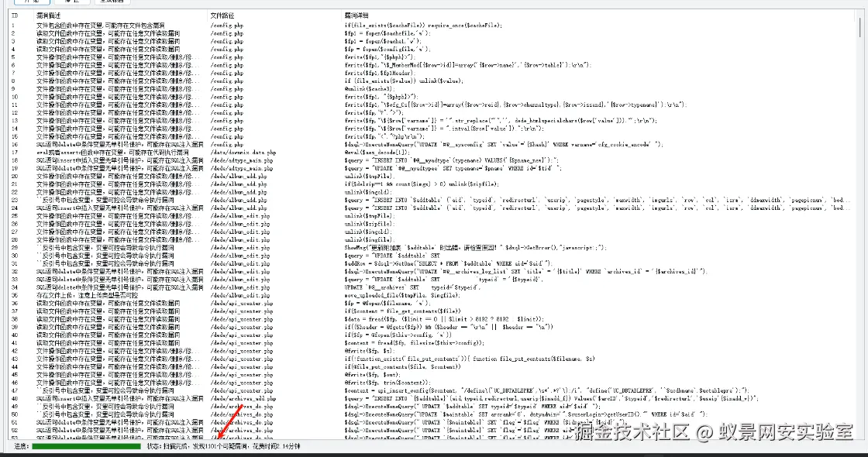This screenshot has height=457, width=868.
Task: Select row 21 detail with $delzip count($imgs)
Action: [x=422, y=184]
